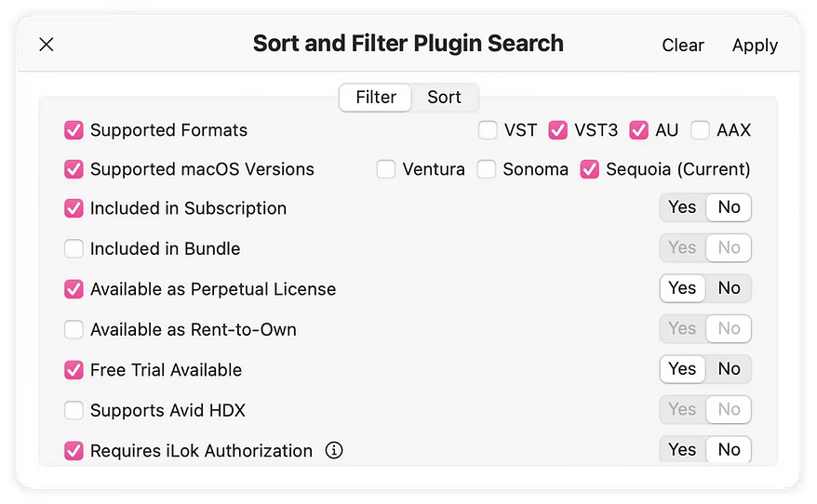Uncheck Sequoia (Current) version

click(590, 169)
